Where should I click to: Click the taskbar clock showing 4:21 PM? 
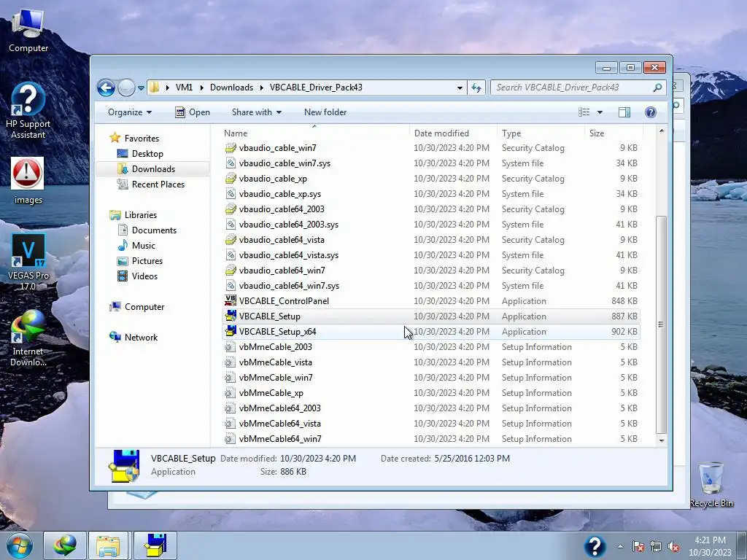[710, 546]
